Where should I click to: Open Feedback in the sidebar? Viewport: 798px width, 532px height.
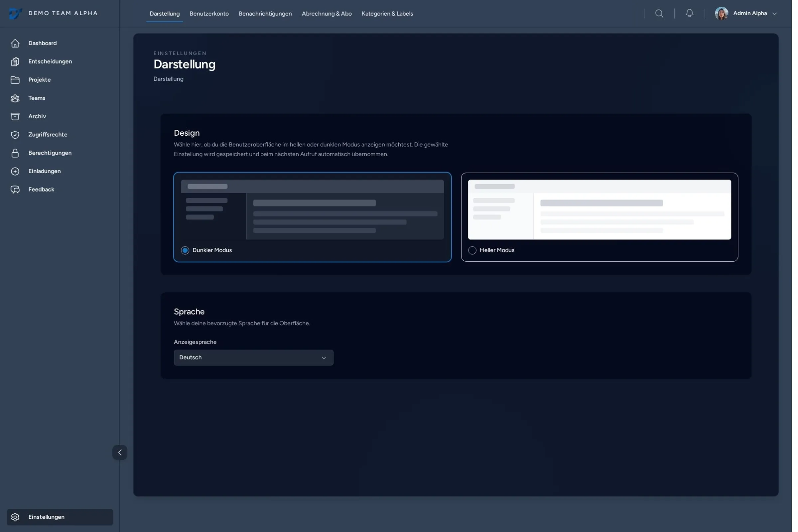point(41,190)
